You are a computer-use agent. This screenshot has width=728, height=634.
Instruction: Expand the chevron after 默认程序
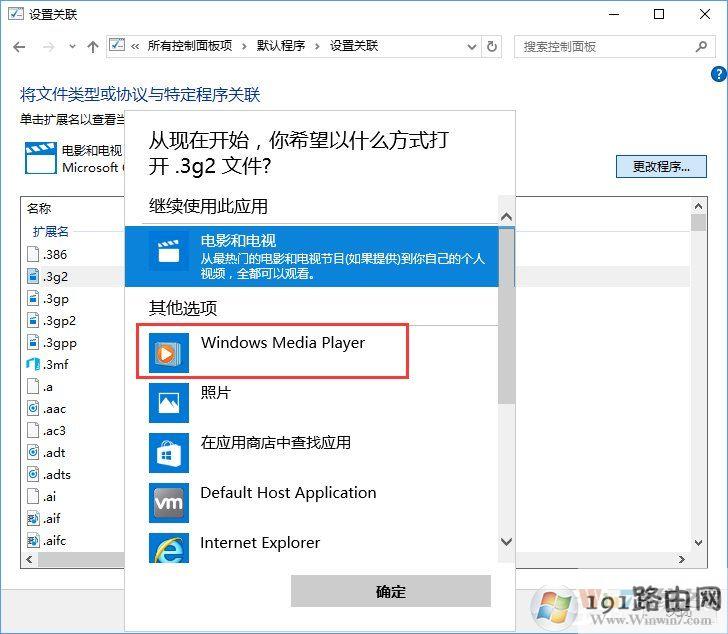[318, 46]
